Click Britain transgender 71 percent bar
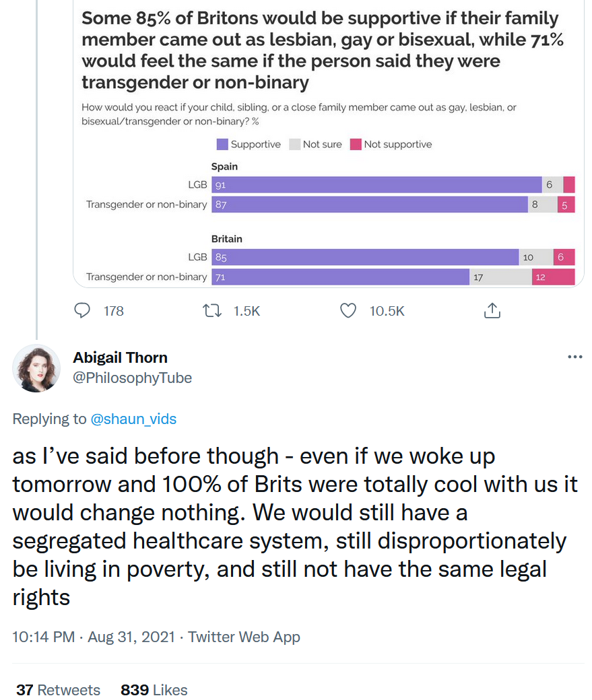The height and width of the screenshot is (700, 592). pos(341,277)
